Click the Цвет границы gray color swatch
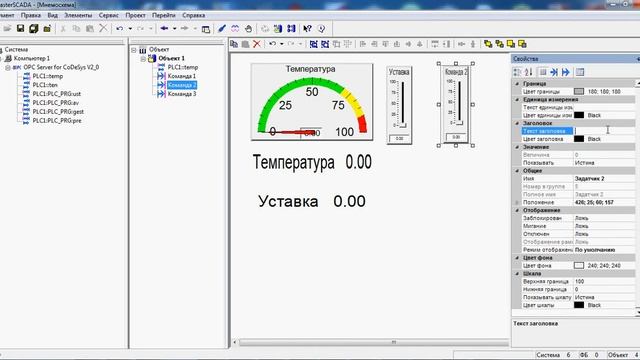Image resolution: width=640 pixels, height=360 pixels. coord(579,91)
